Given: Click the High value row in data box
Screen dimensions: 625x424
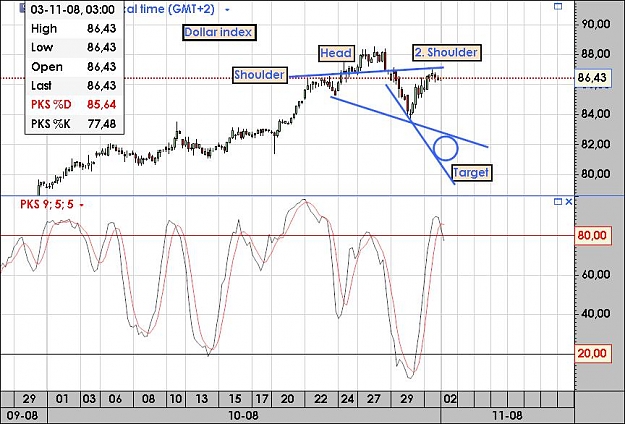Looking at the screenshot, I should click(74, 29).
